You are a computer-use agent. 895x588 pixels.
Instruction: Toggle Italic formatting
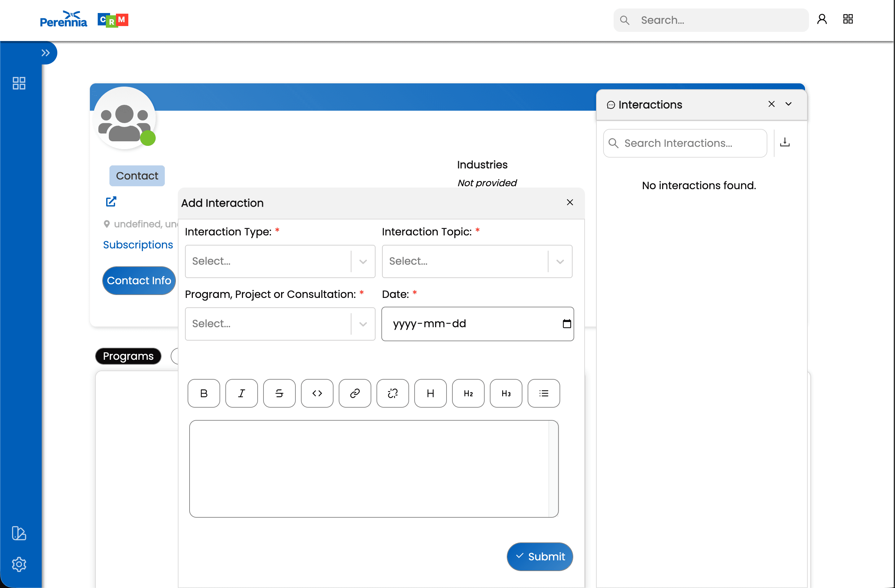(x=241, y=393)
